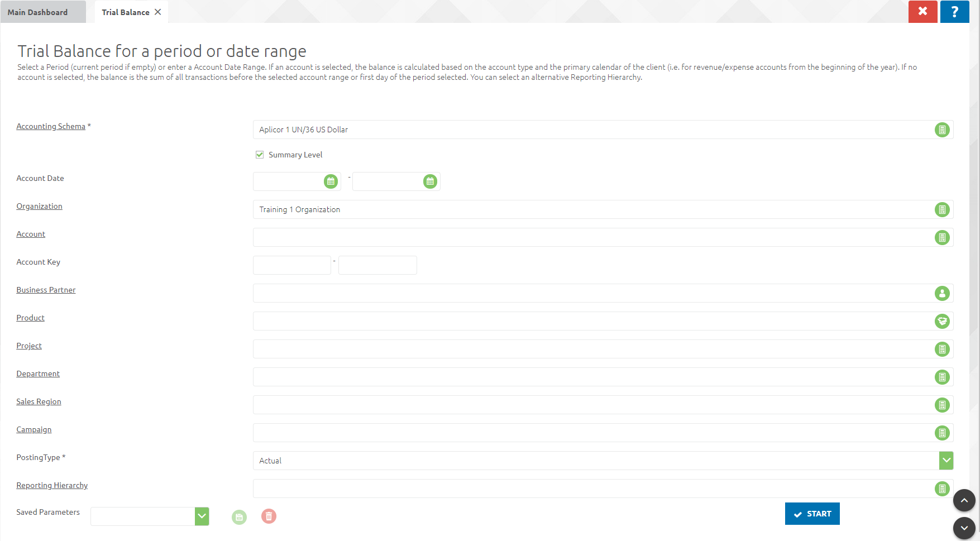Switch to the Main Dashboard tab
The width and height of the screenshot is (980, 541).
click(x=38, y=12)
